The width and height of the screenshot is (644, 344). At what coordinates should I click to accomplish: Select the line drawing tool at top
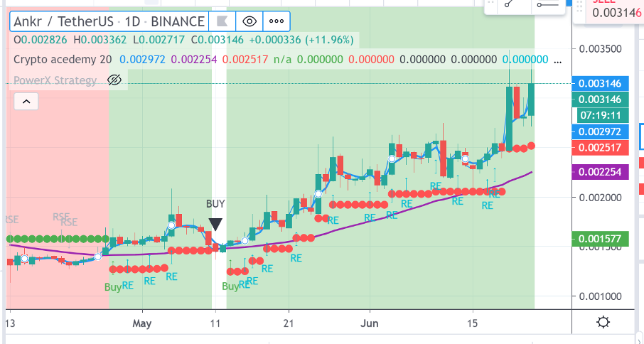coord(508,5)
